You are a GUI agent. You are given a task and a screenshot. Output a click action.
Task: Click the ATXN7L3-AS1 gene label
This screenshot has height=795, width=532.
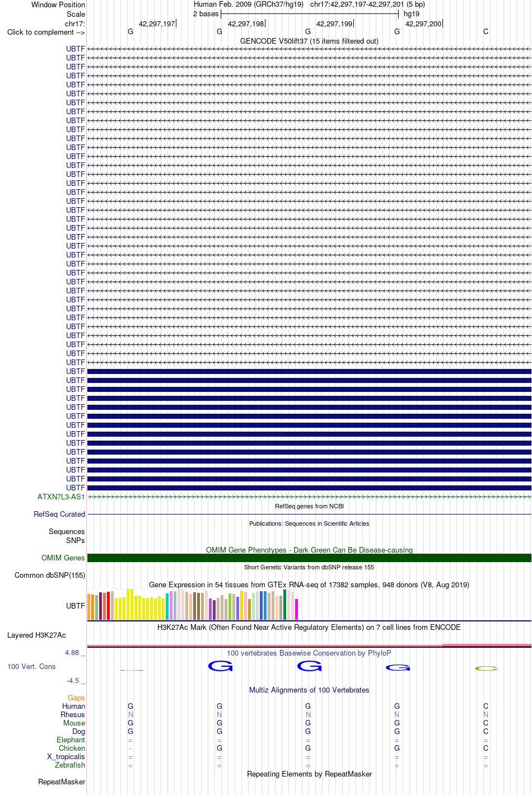point(61,497)
